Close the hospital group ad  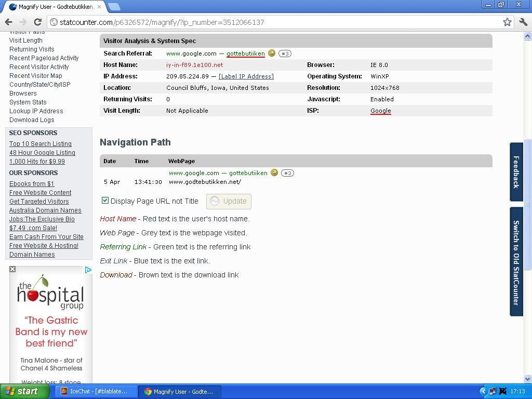(x=12, y=269)
